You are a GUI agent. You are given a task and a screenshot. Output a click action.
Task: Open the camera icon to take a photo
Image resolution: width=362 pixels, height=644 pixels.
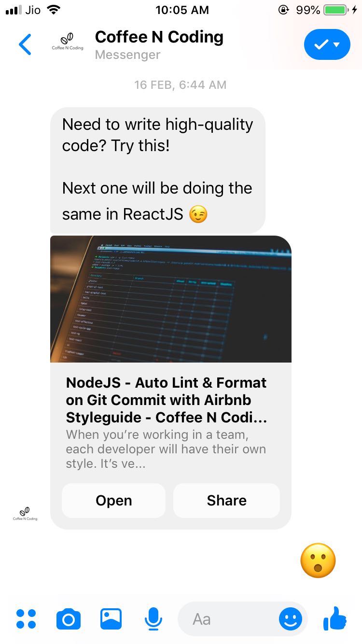(69, 619)
